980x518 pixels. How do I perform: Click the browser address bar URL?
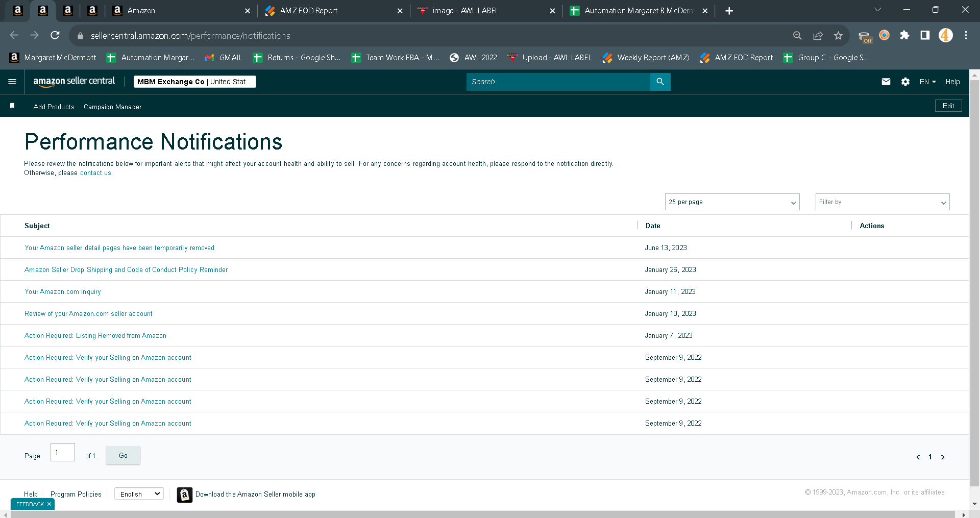click(x=190, y=36)
